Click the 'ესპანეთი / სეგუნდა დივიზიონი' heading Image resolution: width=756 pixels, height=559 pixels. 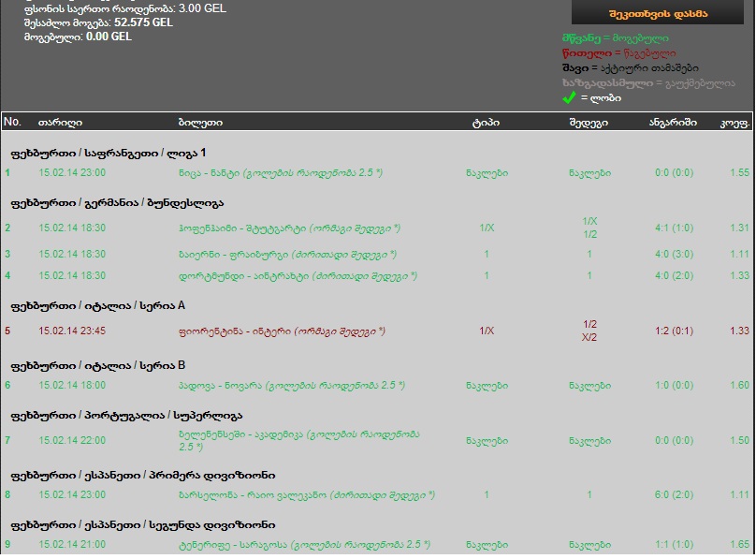click(x=181, y=524)
